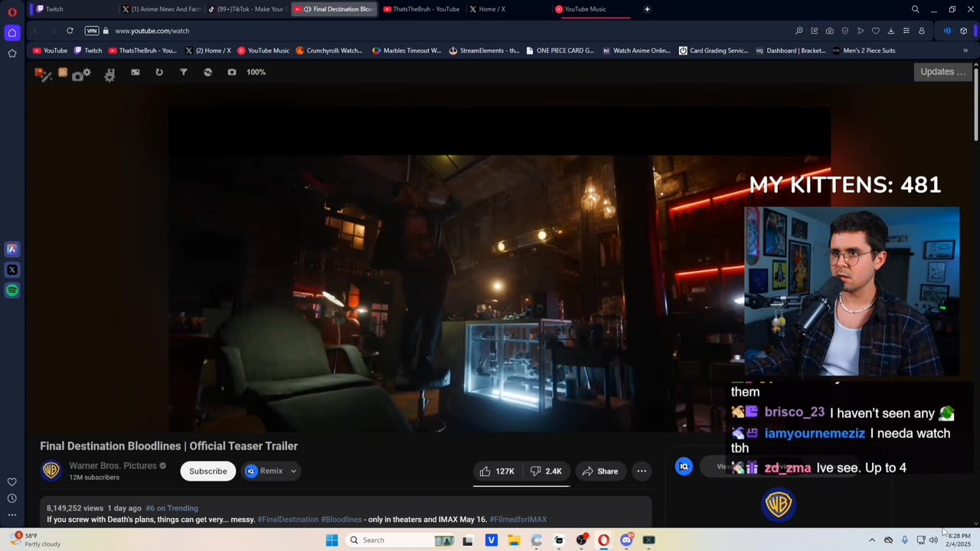Open the Opera menu logo
Screen dimensions: 980x551
(x=12, y=11)
